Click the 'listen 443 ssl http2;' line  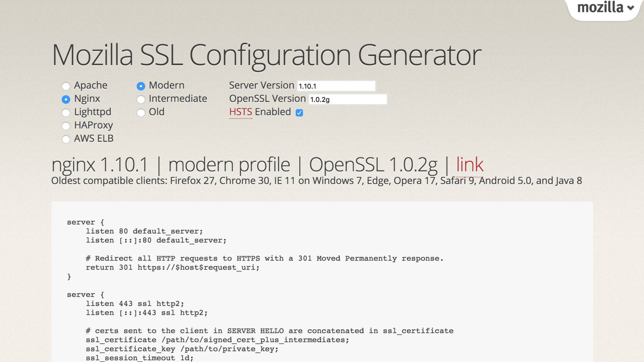[135, 304]
